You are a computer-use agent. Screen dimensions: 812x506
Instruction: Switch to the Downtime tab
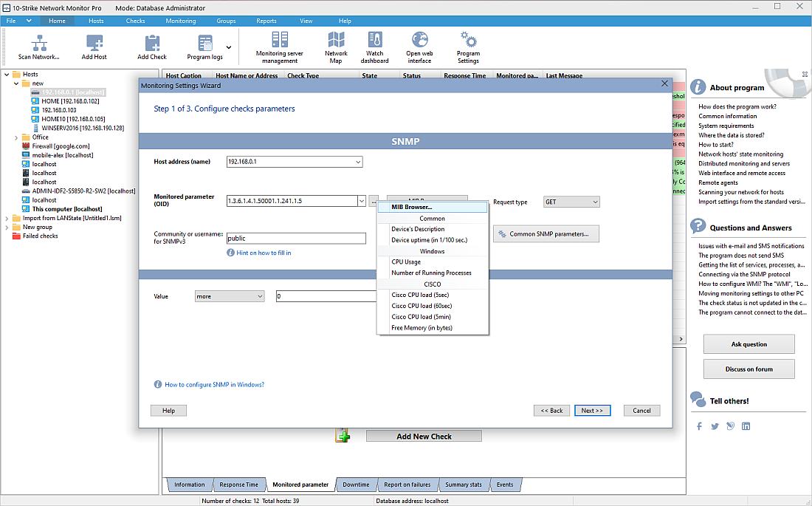coord(356,485)
